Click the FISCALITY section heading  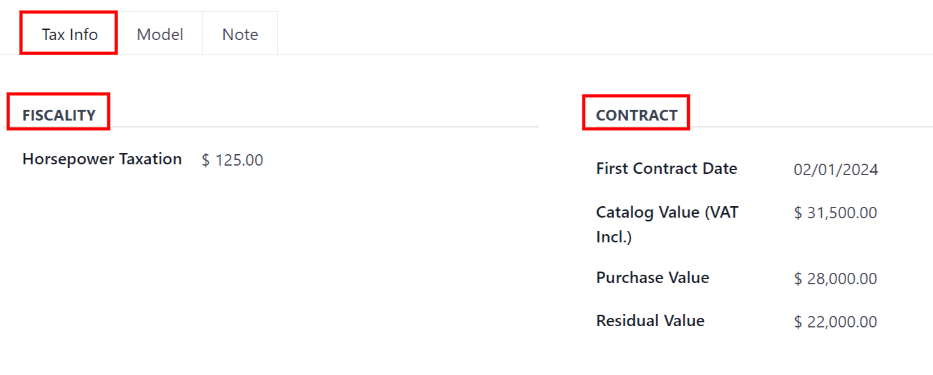point(59,115)
